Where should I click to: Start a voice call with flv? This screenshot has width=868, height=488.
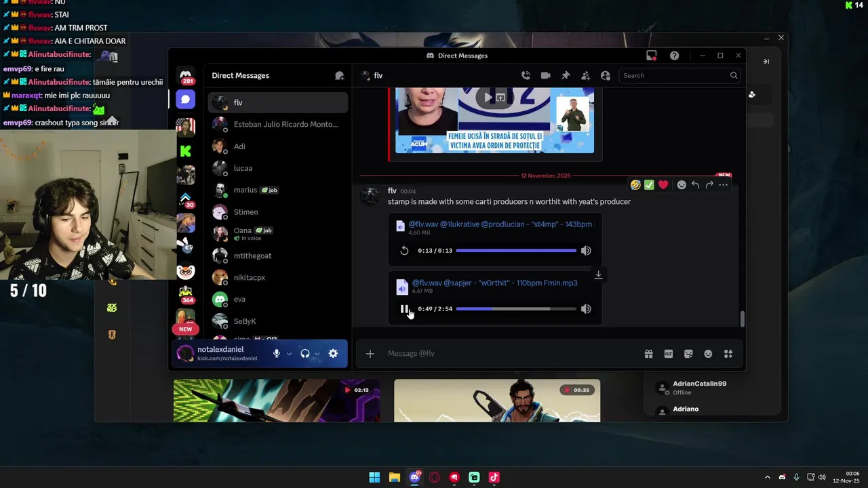tap(526, 76)
